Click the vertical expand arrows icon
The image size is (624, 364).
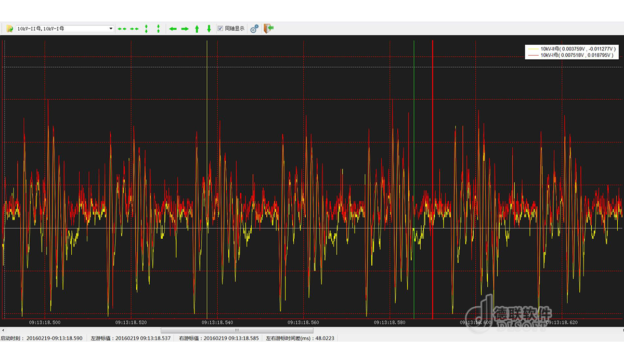click(x=146, y=29)
